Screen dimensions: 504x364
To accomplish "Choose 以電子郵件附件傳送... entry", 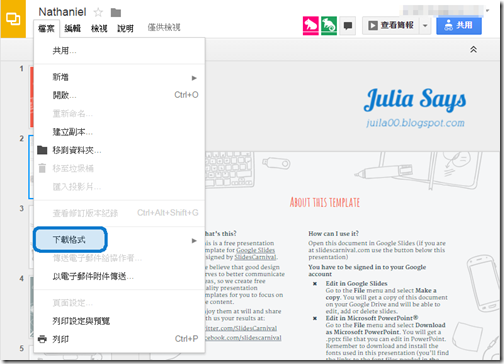I will tap(119, 276).
